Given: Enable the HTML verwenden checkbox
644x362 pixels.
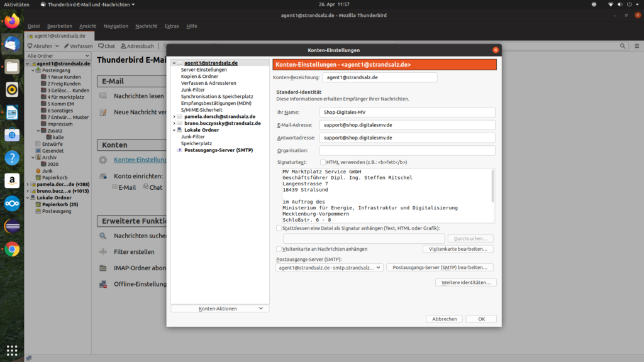Looking at the screenshot, I should click(323, 162).
